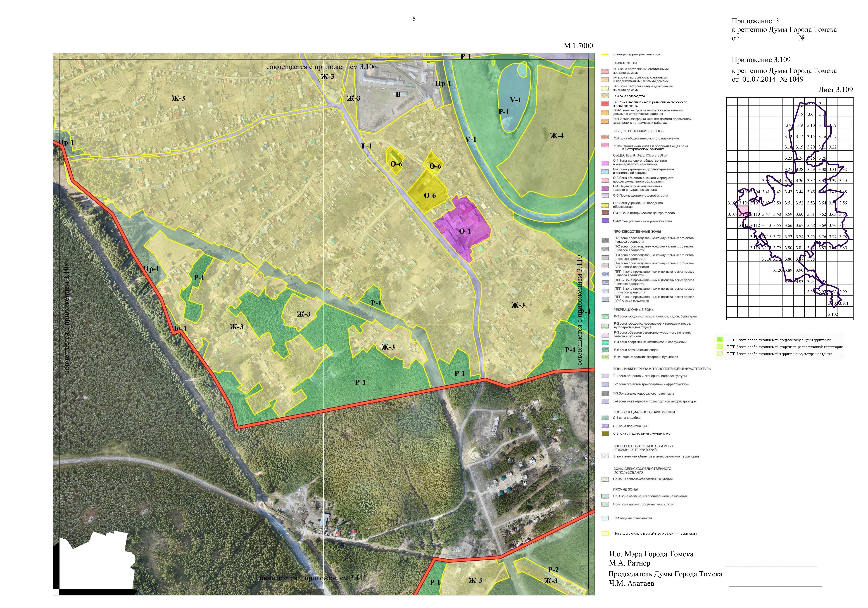This screenshot has height=608, width=868.
Task: Click the С-3 snow storage legend swatch
Action: coord(605,434)
